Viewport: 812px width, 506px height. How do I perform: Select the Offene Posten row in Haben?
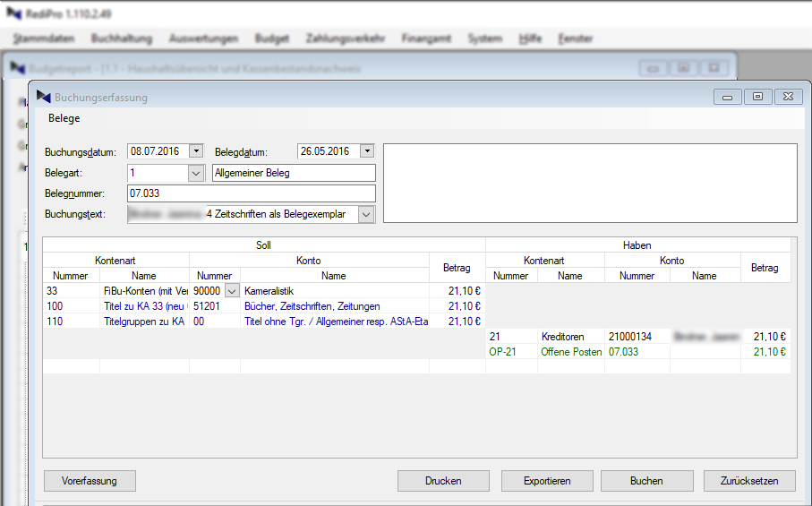point(570,352)
